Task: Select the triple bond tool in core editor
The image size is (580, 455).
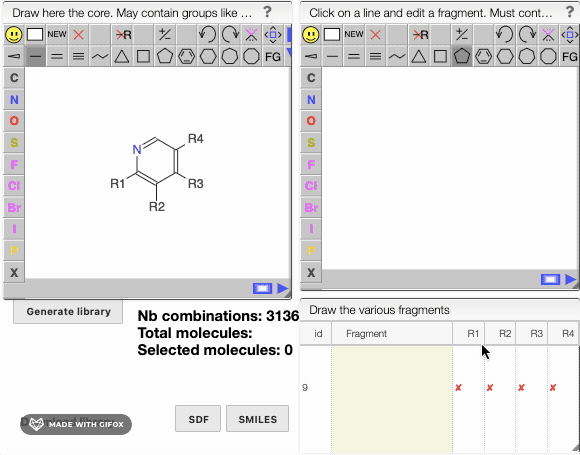Action: 78,57
